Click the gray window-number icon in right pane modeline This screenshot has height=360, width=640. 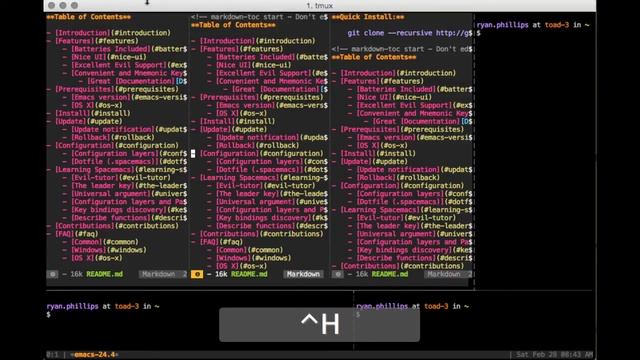337,274
